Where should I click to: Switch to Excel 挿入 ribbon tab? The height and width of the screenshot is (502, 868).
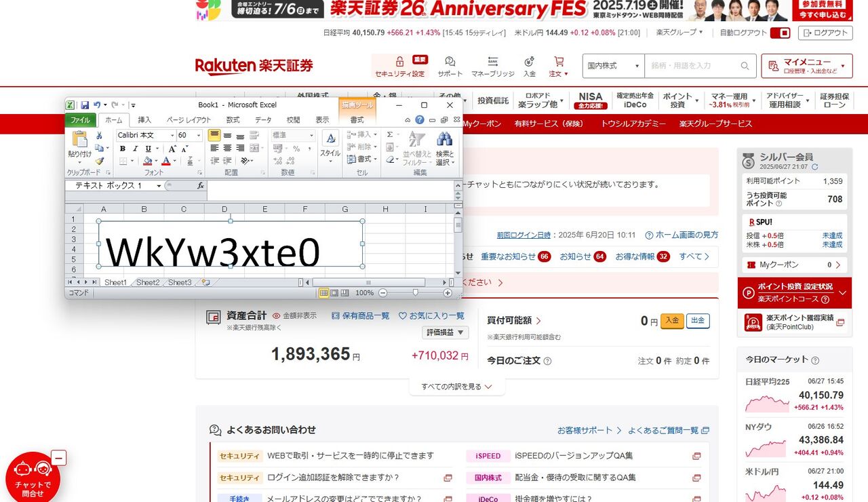tap(144, 120)
